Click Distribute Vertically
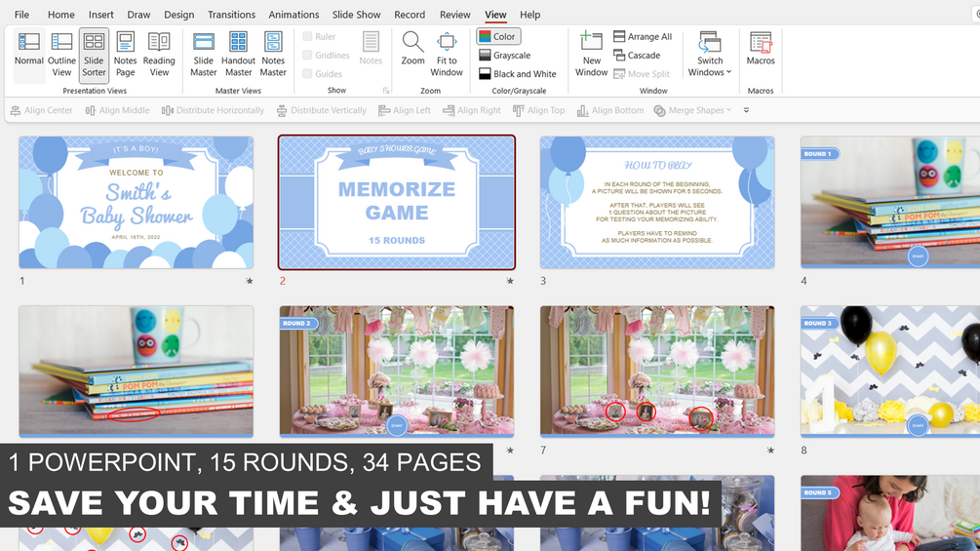Image resolution: width=980 pixels, height=551 pixels. (321, 110)
